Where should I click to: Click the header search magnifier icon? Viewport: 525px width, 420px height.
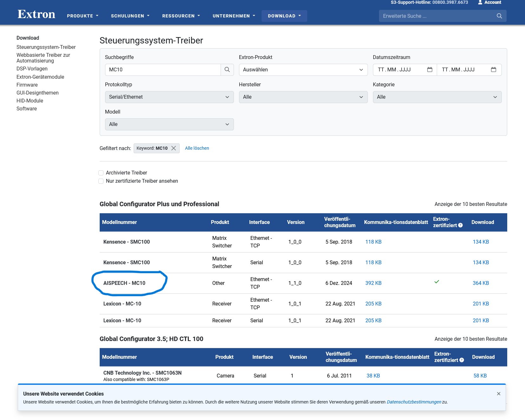[499, 16]
